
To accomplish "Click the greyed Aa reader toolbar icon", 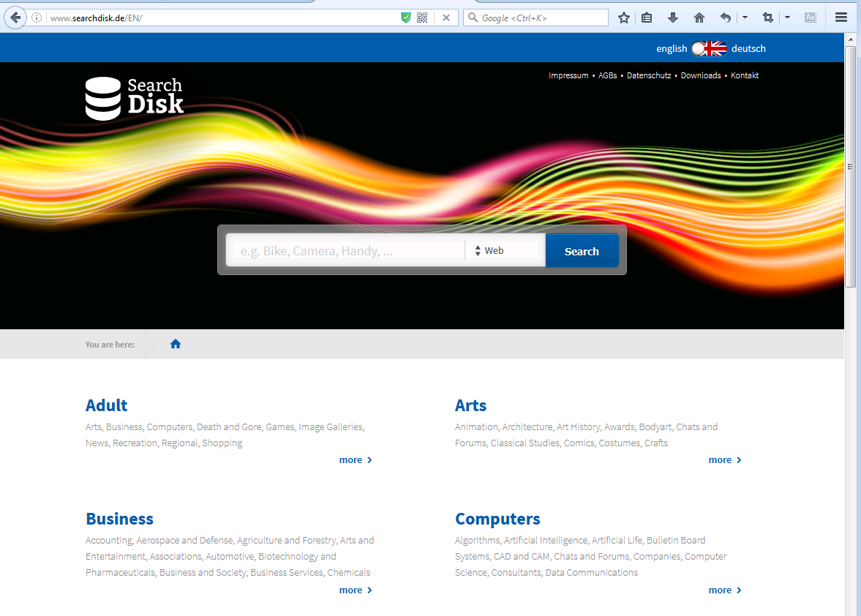I will coord(811,18).
